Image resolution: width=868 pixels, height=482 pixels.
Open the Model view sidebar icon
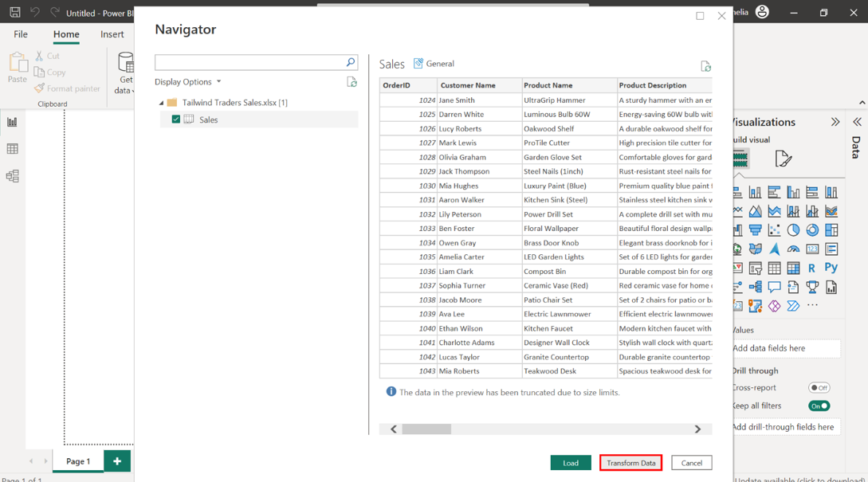pyautogui.click(x=12, y=177)
